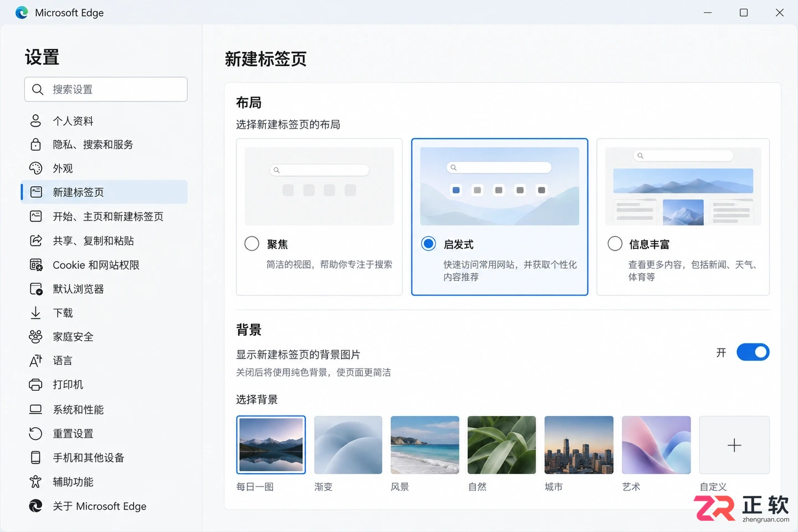The image size is (798, 532).
Task: Add a custom background with plus button
Action: pyautogui.click(x=734, y=445)
